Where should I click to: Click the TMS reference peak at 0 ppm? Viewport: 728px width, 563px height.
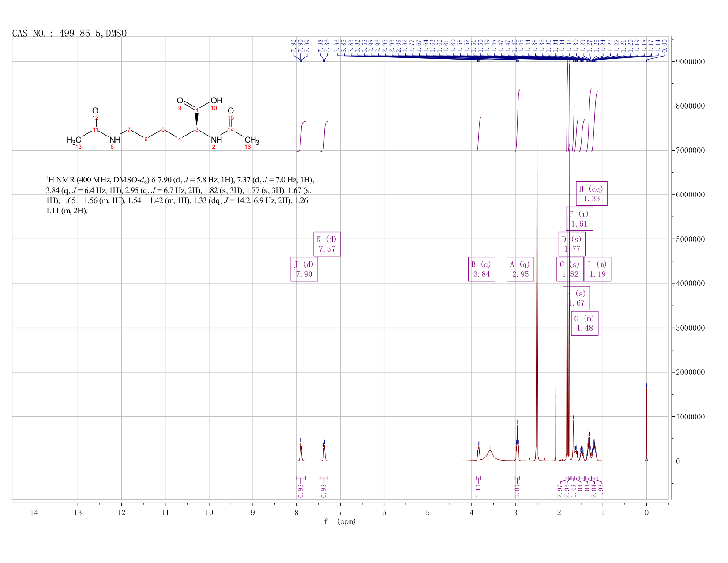646,424
